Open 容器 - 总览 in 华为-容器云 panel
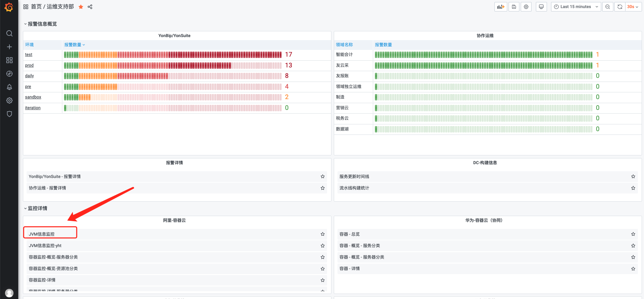This screenshot has height=299, width=644. [350, 234]
